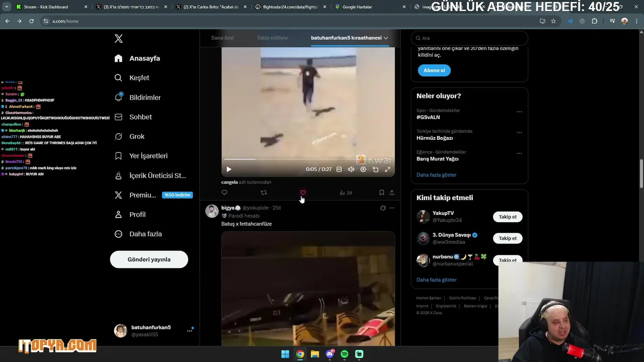
Task: Seek on the video progress bar
Action: 308,159
